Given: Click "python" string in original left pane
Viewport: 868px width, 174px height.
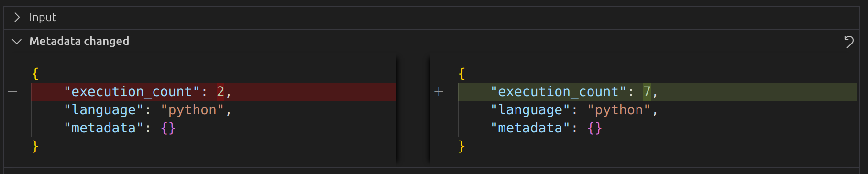Looking at the screenshot, I should (x=192, y=110).
